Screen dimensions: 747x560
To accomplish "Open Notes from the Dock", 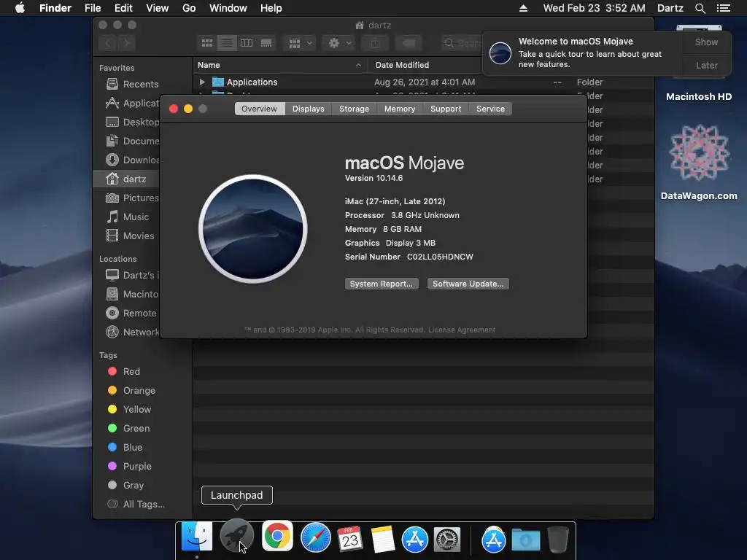I will click(383, 539).
